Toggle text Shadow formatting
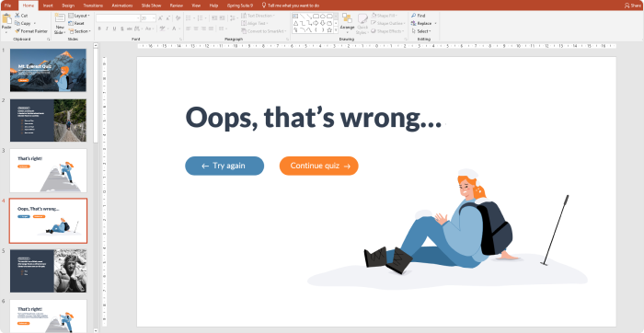 coord(122,29)
